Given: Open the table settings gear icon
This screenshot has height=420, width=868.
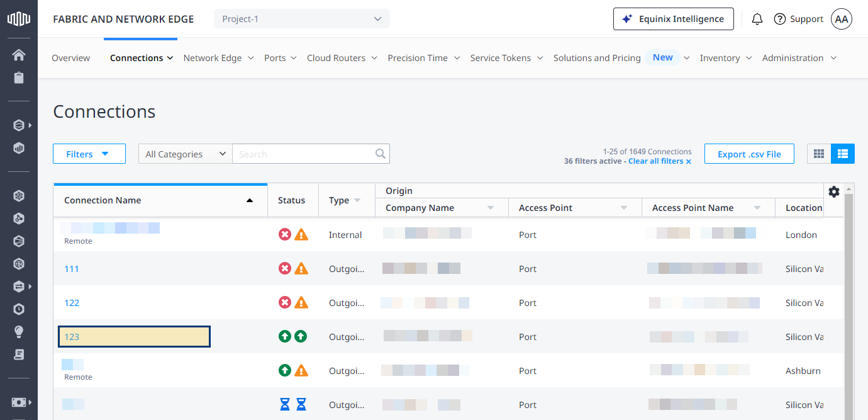Looking at the screenshot, I should pyautogui.click(x=834, y=191).
